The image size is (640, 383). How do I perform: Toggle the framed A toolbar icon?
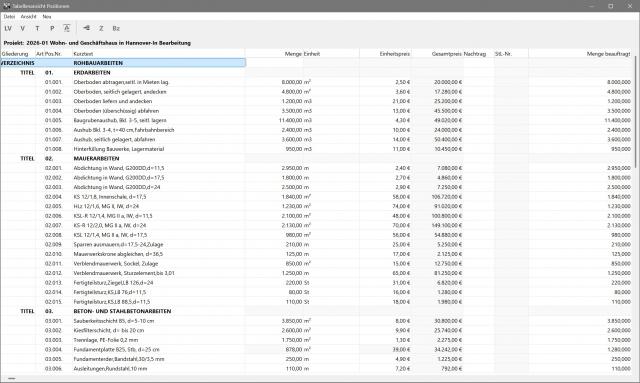pos(67,29)
